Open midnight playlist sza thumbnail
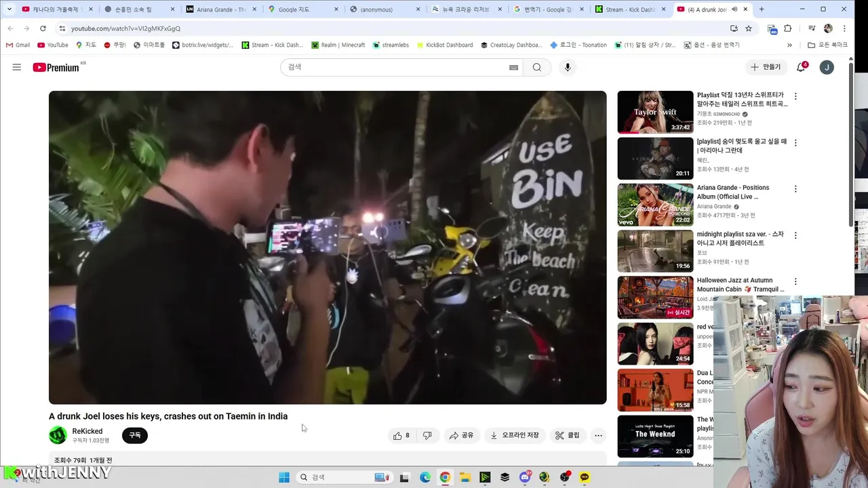This screenshot has height=488, width=868. [x=655, y=251]
